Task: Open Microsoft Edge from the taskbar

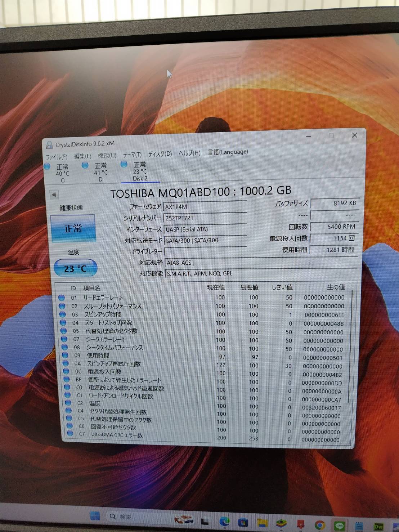Action: coord(225,521)
